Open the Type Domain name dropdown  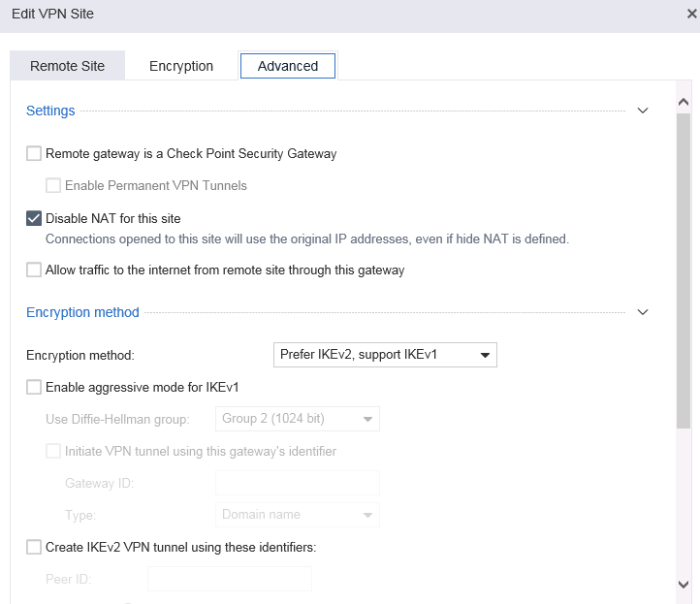tap(298, 515)
